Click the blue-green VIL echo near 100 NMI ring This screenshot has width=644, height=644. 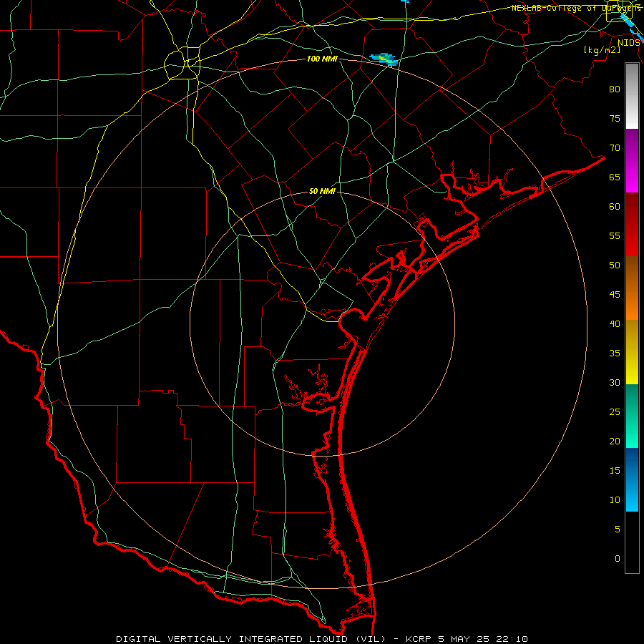[384, 59]
